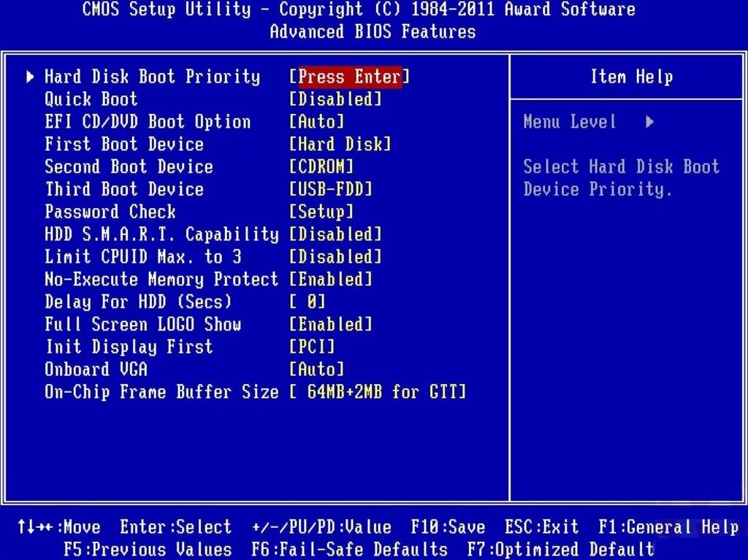
Task: Click the Menu Level text
Action: pos(570,122)
